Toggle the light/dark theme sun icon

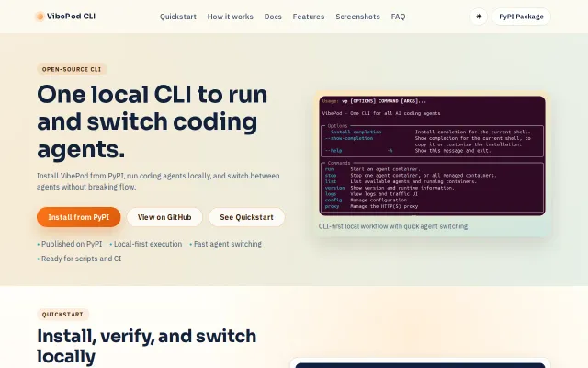point(479,17)
